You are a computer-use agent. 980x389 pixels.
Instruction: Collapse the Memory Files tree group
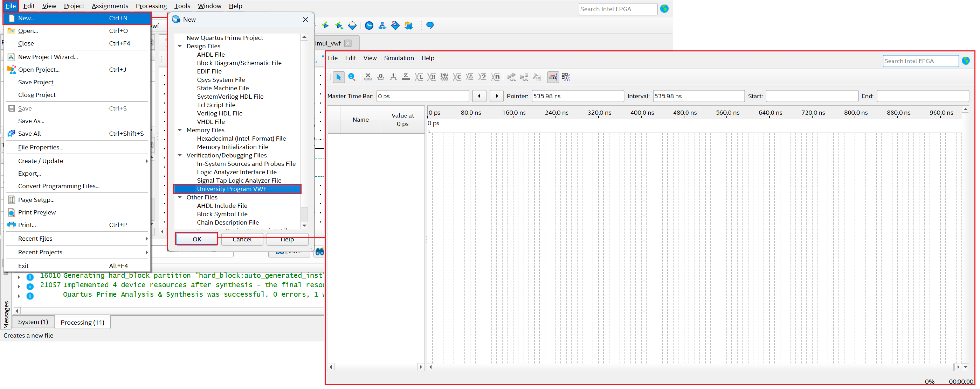coord(180,130)
